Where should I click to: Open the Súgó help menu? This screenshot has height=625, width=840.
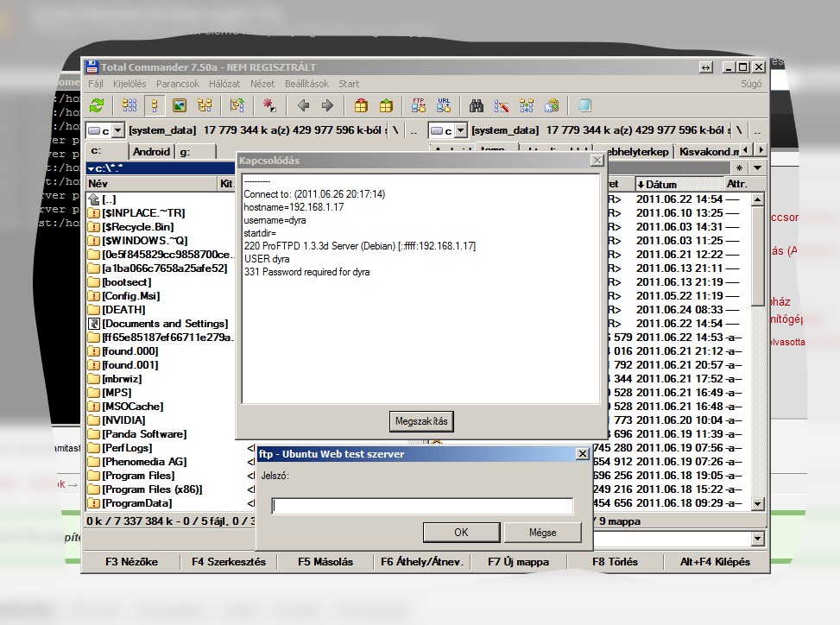(751, 84)
